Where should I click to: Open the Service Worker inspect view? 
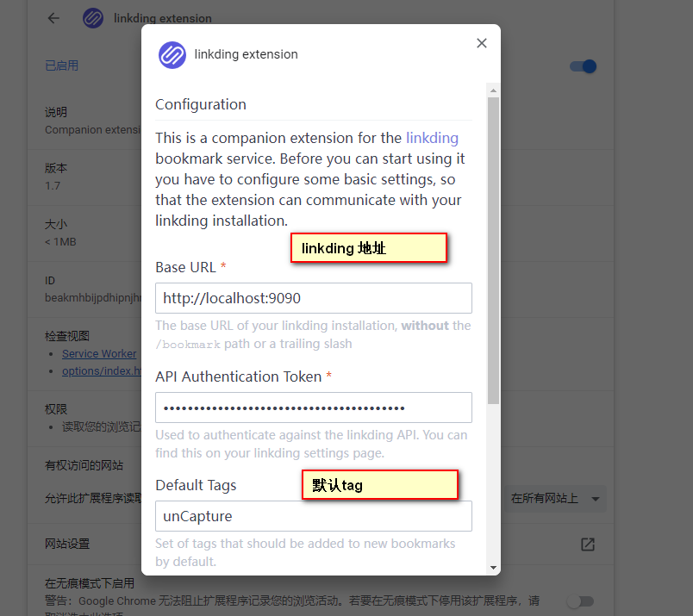tap(98, 353)
